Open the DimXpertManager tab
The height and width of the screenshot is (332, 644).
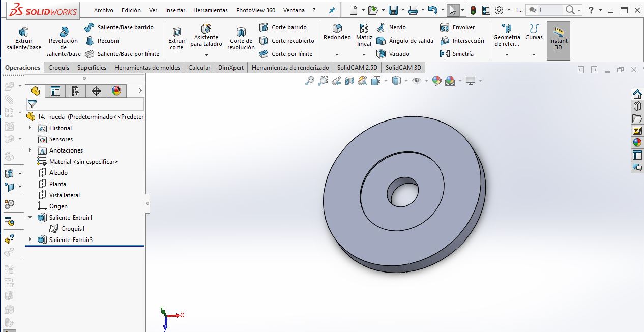[96, 90]
